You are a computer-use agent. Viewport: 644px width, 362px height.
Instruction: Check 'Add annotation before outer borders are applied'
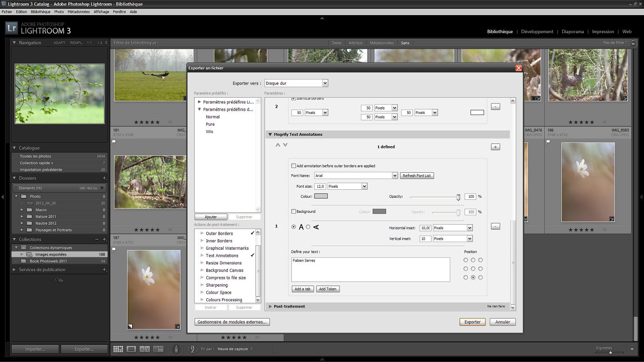point(293,166)
